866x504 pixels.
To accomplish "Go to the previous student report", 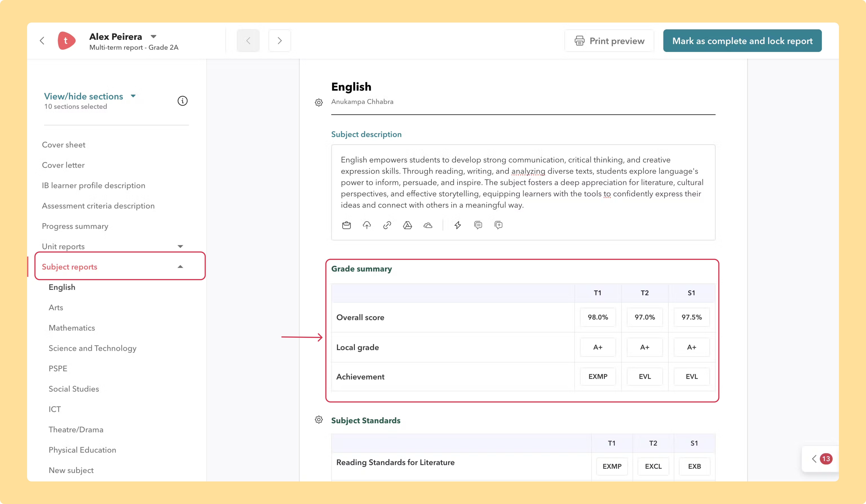I will point(248,41).
